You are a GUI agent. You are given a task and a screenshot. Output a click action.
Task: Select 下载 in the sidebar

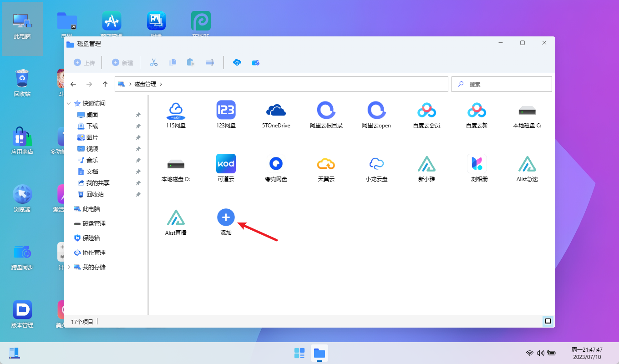(x=92, y=126)
